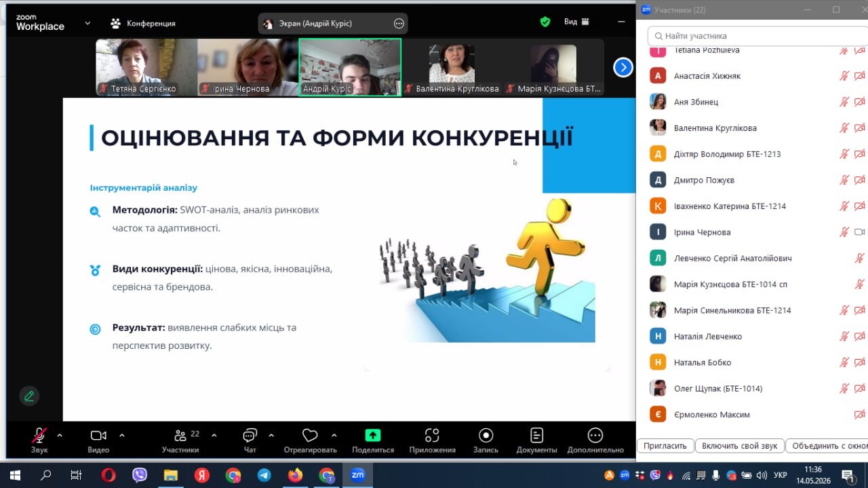Click camera-off icon for Дмитро Пожуєв
Screen dimensions: 868x488
tap(860, 180)
